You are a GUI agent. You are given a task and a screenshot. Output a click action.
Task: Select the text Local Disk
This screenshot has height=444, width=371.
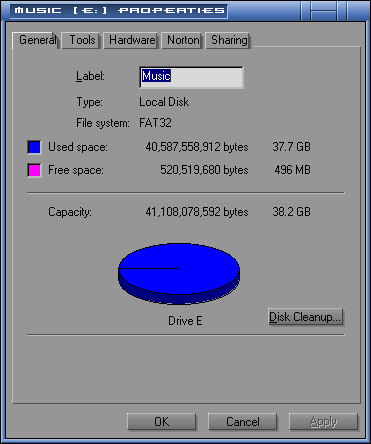pyautogui.click(x=164, y=102)
